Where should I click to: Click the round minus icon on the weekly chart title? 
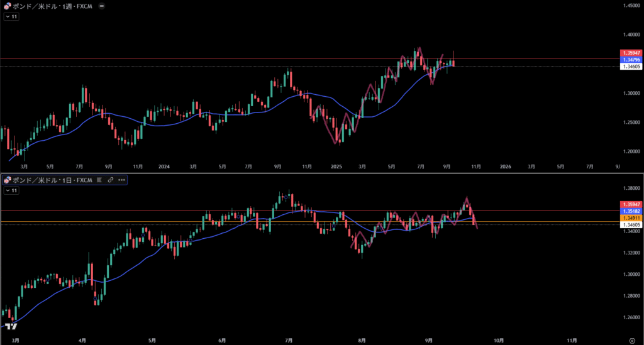click(103, 6)
